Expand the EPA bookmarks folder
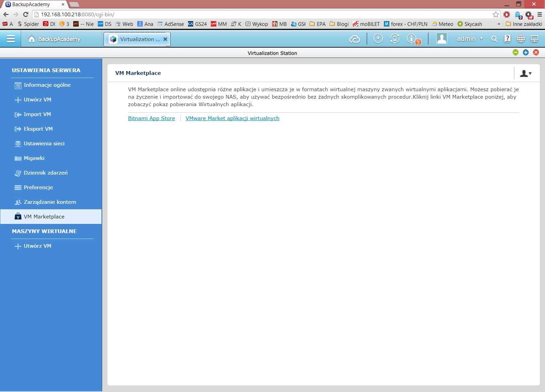545x392 pixels. 317,24
